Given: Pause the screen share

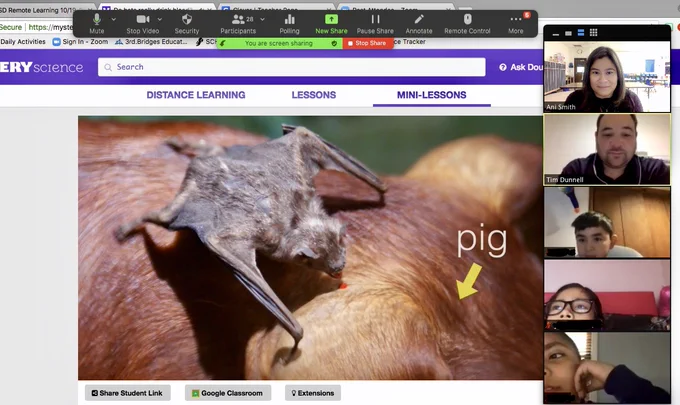Looking at the screenshot, I should [x=375, y=23].
